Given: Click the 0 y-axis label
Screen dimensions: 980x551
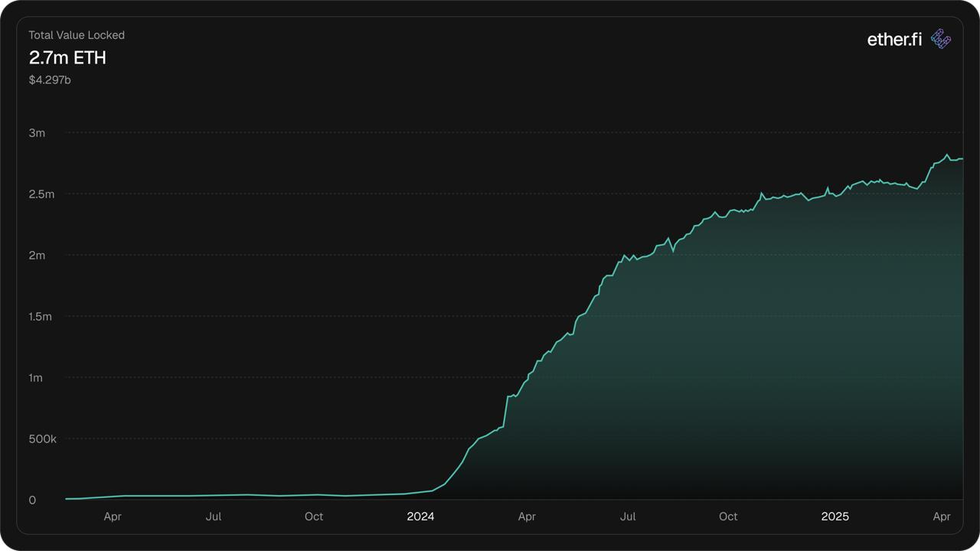Looking at the screenshot, I should coord(32,500).
